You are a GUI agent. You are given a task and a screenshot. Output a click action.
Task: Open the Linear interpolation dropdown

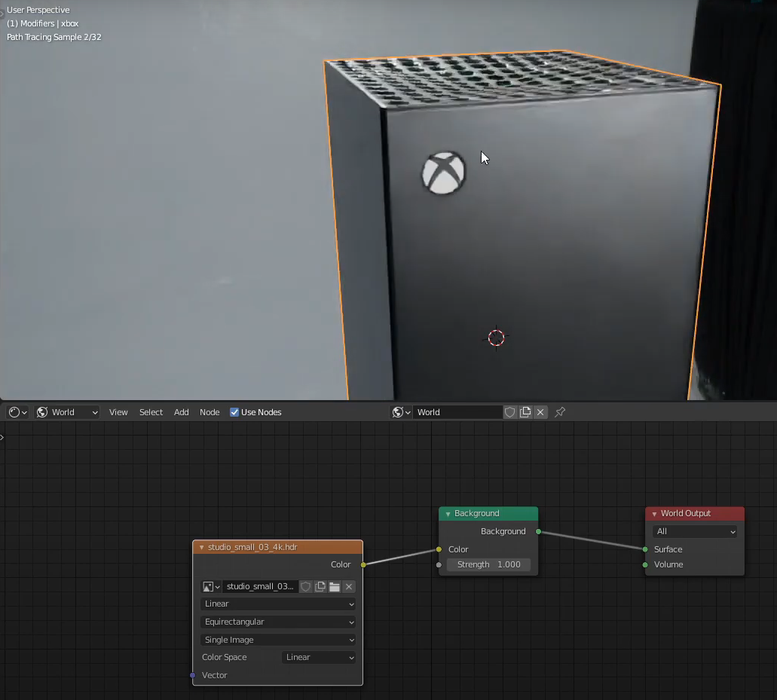[x=279, y=604]
